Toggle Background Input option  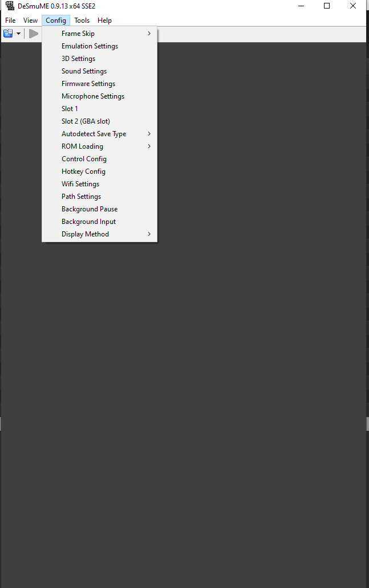[x=99, y=222]
